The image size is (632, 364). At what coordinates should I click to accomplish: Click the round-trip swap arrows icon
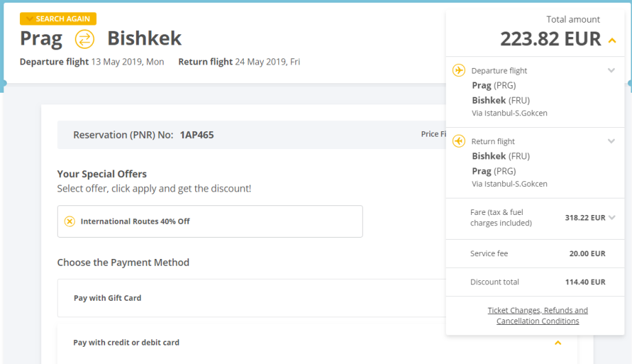84,39
